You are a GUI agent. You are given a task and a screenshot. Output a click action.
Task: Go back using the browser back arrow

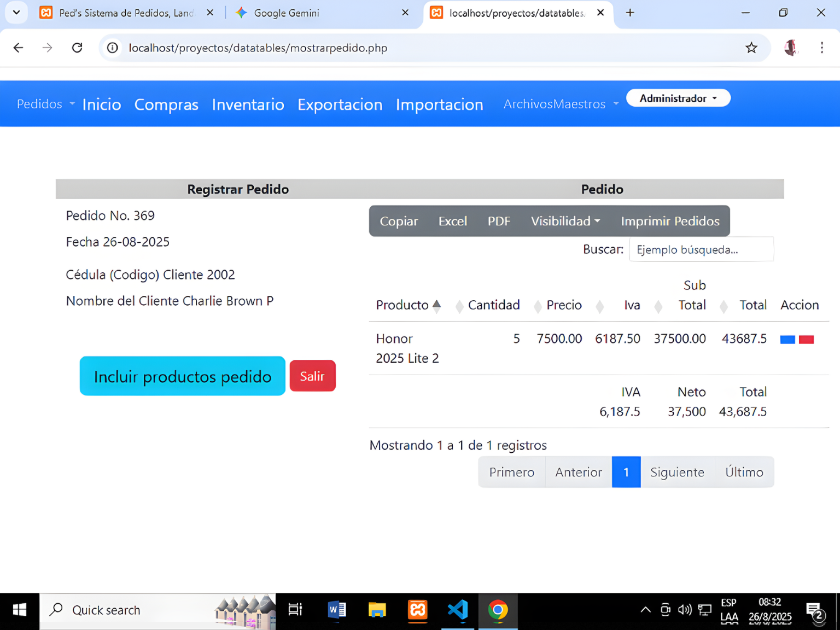pyautogui.click(x=19, y=48)
